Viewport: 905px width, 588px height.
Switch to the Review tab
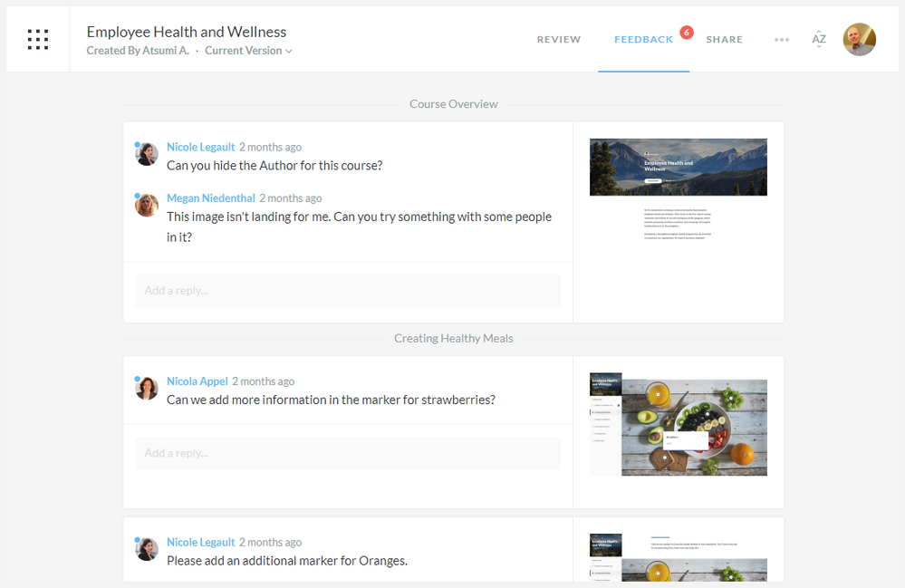coord(559,39)
